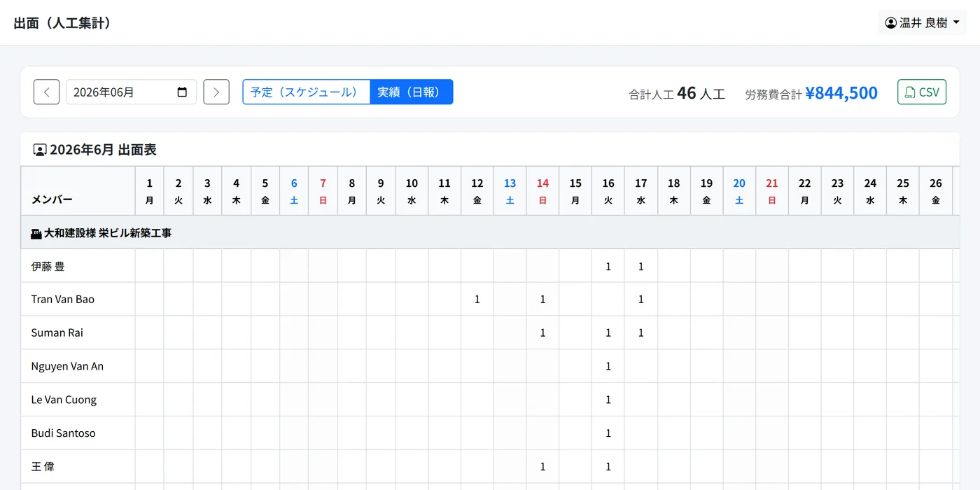Switch to 予定（スケジュール） view
Screen dimensions: 980x490
click(306, 92)
